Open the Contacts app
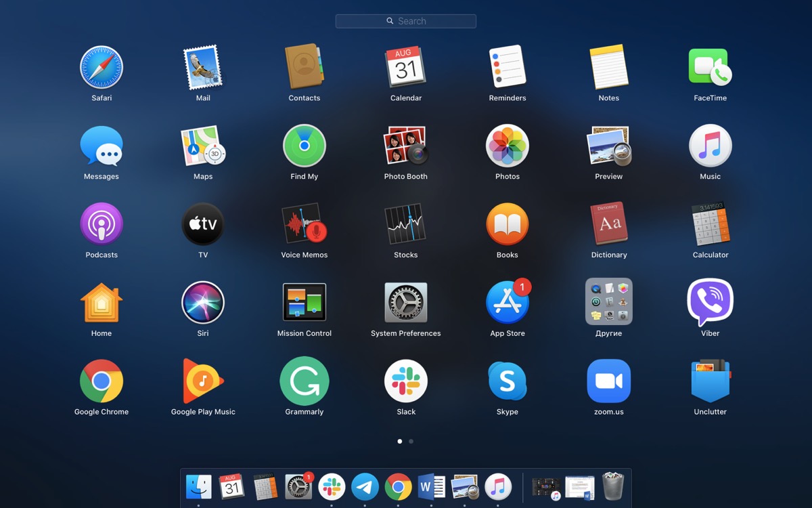Screen dimensions: 812x508 [304, 67]
